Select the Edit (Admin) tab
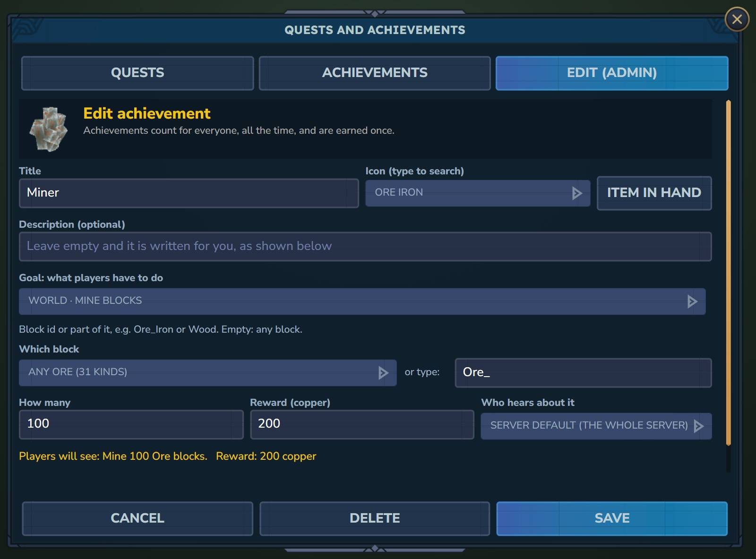 click(x=612, y=73)
